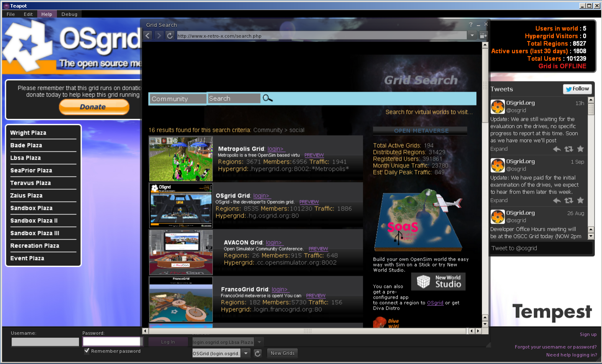Focus the Search text field
602x364 pixels.
pyautogui.click(x=234, y=98)
